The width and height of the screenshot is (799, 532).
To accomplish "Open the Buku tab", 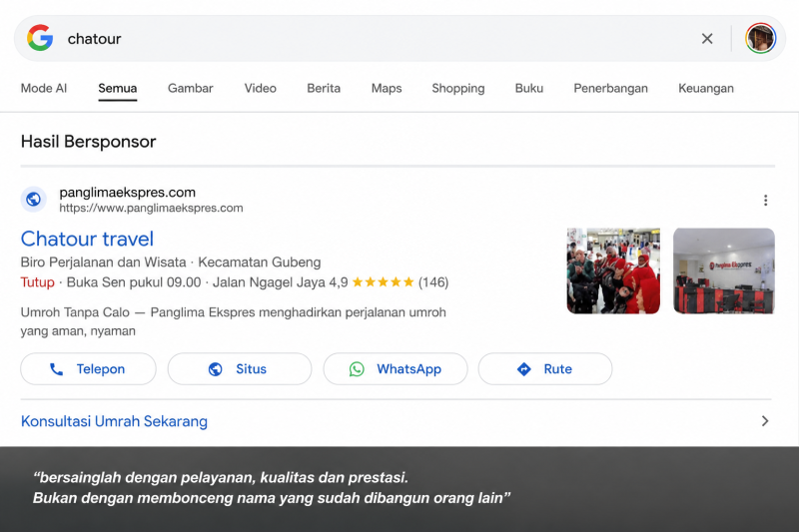I will pos(529,88).
